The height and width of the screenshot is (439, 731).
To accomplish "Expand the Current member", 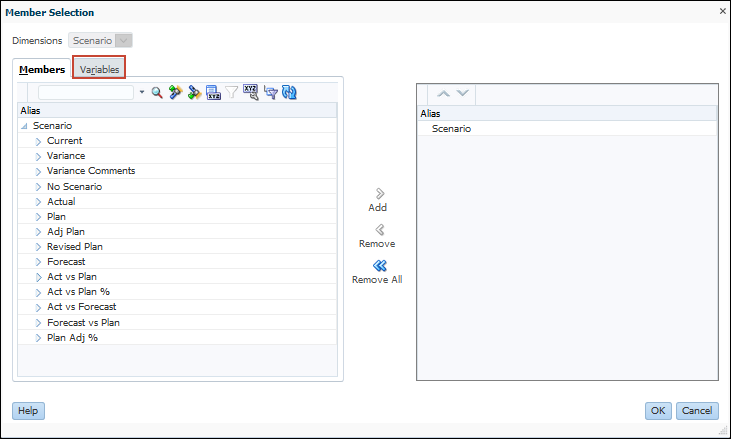I will (38, 141).
